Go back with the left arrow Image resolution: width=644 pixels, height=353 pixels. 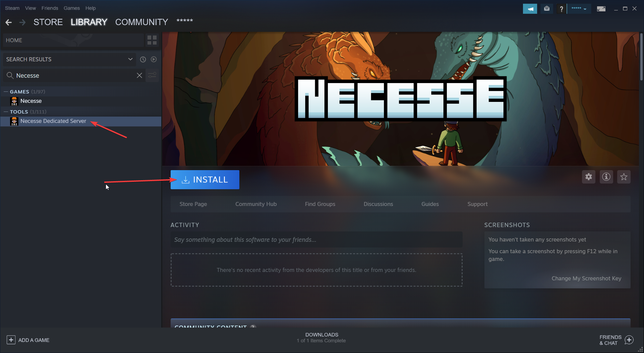point(9,22)
